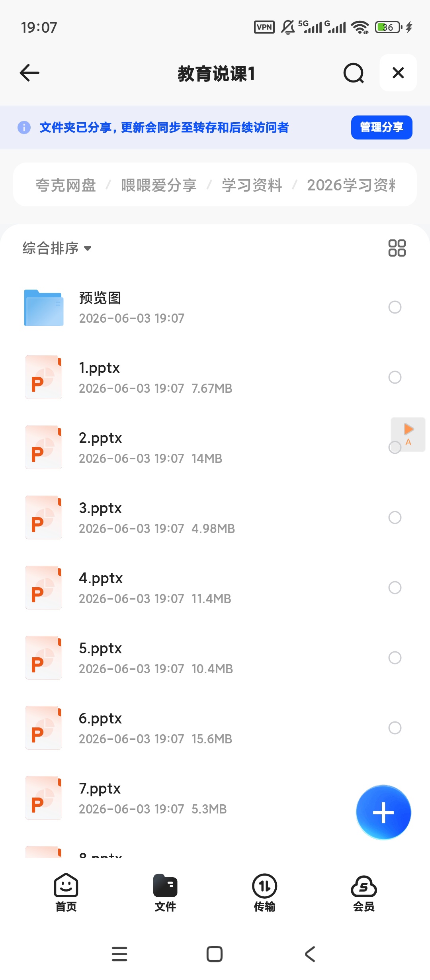Open search with the magnifier icon
Screen dimensions: 430x980
[354, 73]
